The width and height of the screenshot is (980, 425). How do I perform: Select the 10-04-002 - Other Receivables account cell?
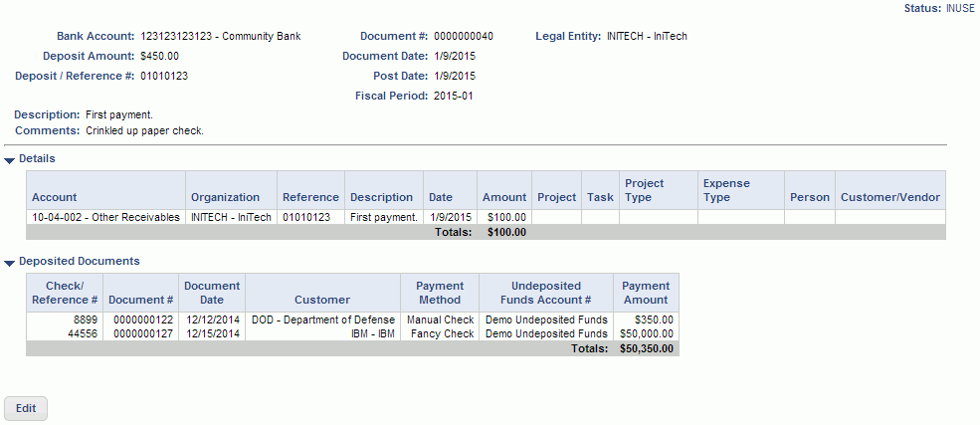[105, 217]
